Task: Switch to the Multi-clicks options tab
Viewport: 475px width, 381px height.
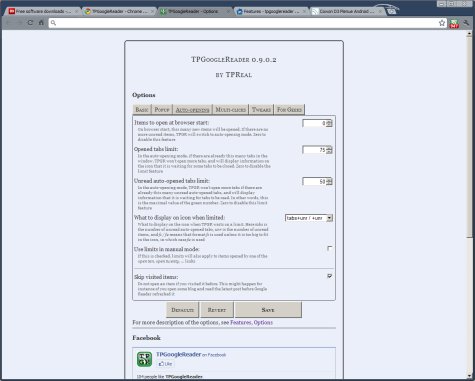Action: point(231,109)
